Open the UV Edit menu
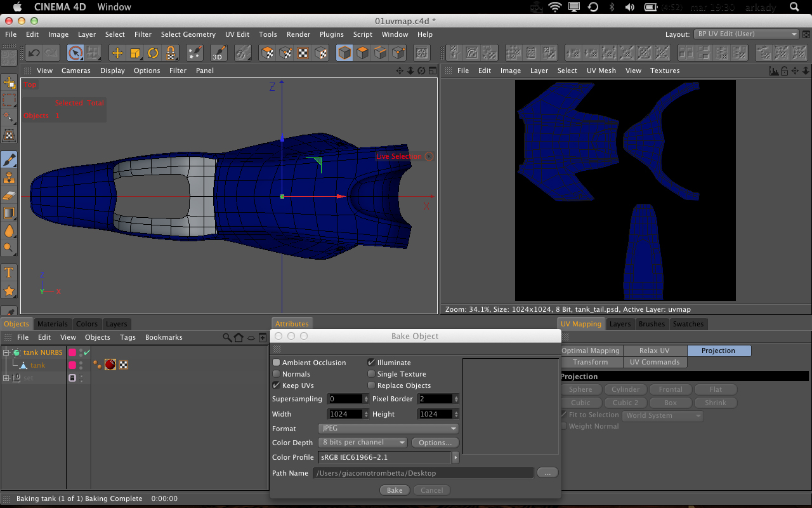Screen dimensions: 812x508 tap(237, 34)
